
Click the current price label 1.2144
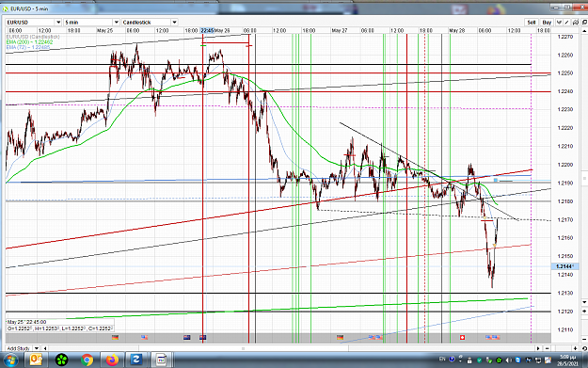(564, 266)
